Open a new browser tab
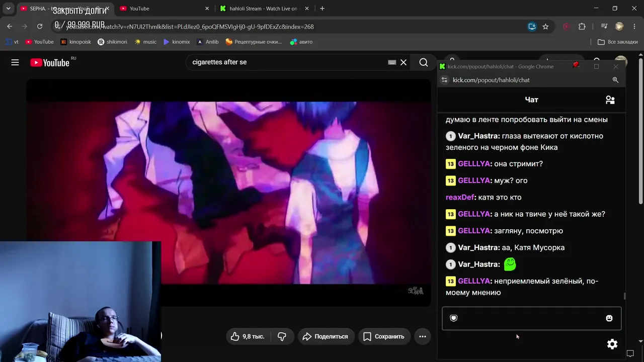 pyautogui.click(x=322, y=9)
